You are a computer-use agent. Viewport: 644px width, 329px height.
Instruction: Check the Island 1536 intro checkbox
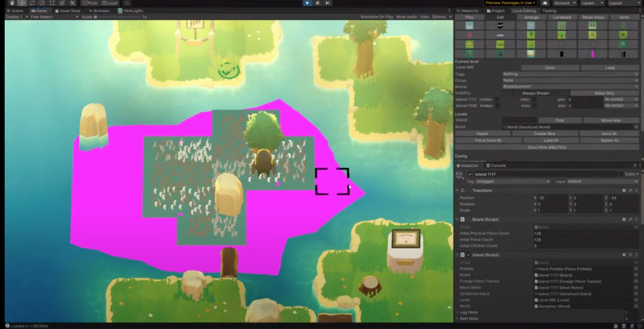(x=534, y=106)
